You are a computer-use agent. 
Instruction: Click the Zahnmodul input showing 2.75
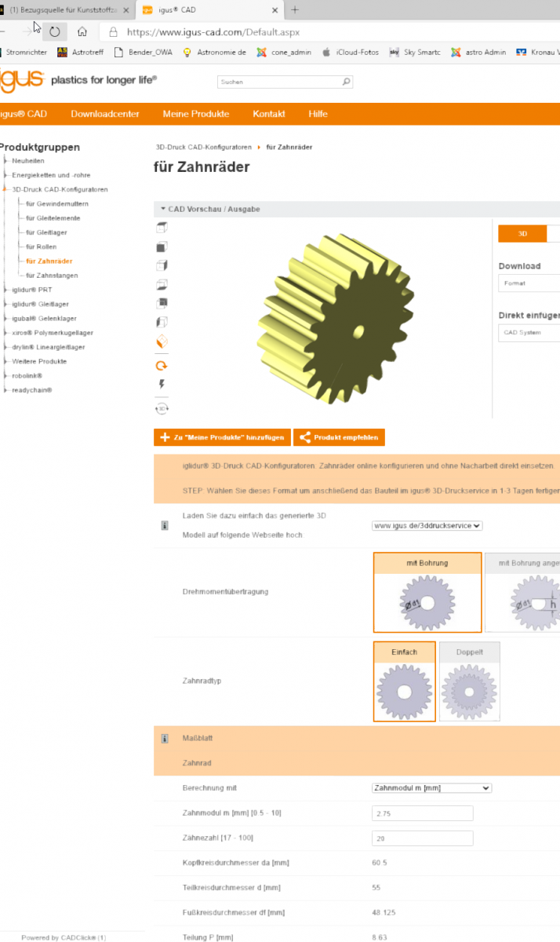[x=422, y=813]
